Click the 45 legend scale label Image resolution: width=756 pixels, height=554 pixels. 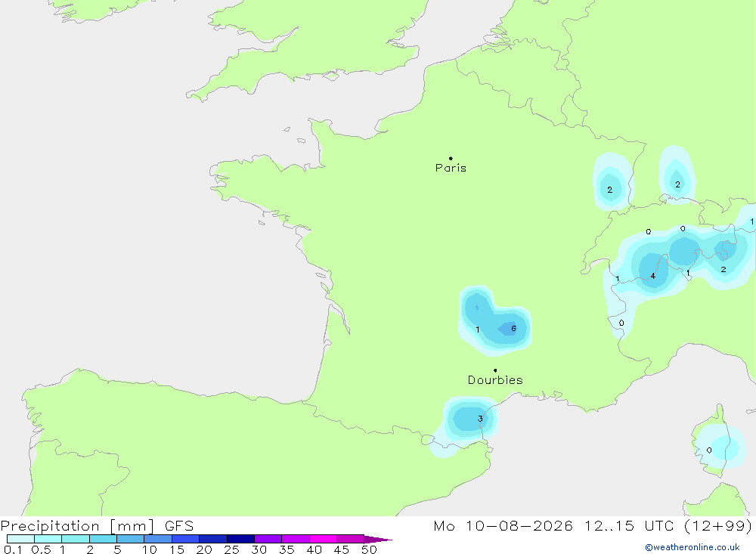(x=342, y=549)
